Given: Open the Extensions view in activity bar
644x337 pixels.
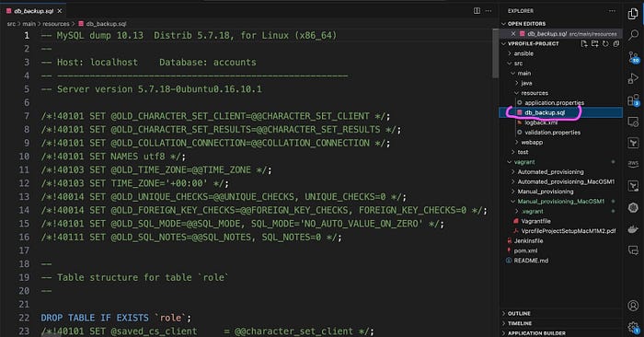Looking at the screenshot, I should click(633, 99).
